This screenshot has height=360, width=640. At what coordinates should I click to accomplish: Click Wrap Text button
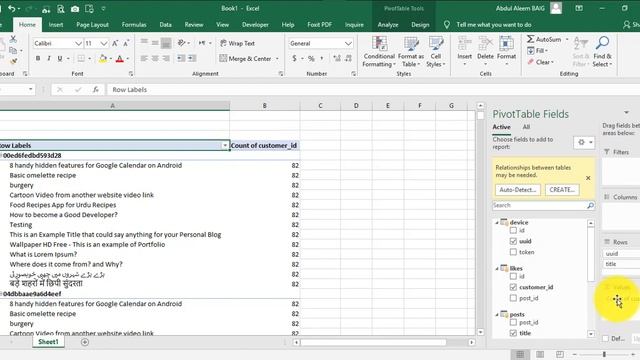pyautogui.click(x=238, y=43)
